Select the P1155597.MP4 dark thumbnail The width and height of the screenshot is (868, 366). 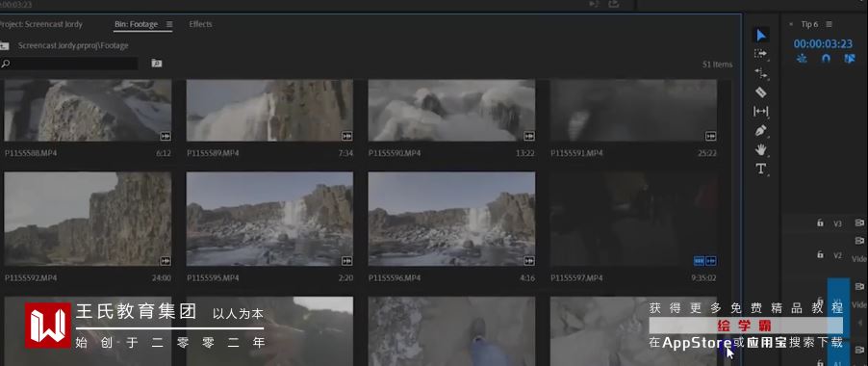coord(634,219)
